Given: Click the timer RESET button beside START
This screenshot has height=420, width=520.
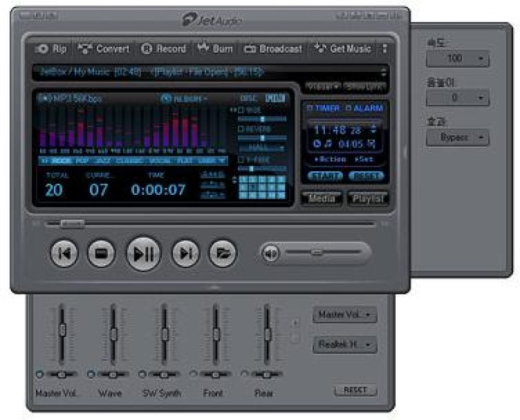Looking at the screenshot, I should (x=366, y=176).
